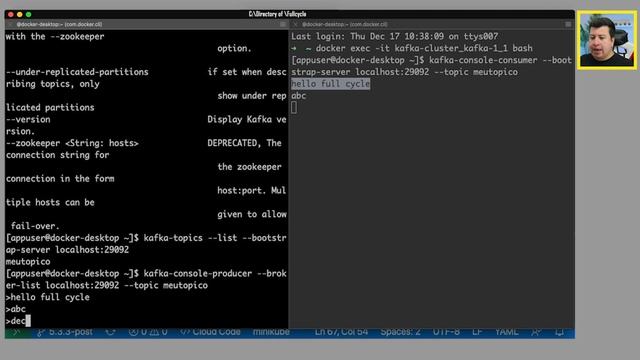Select the minikube cluster status item
This screenshot has width=640, height=360.
[271, 332]
